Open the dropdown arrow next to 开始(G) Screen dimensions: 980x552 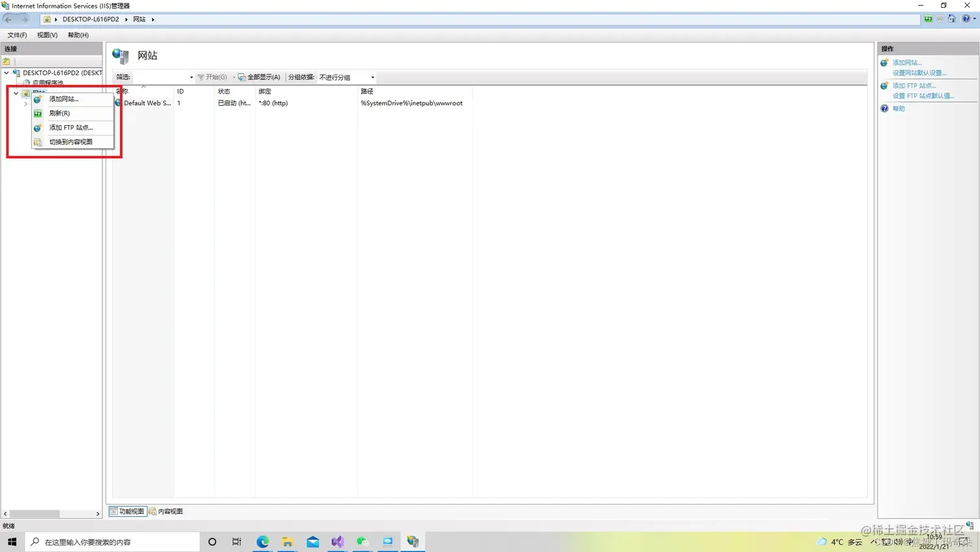point(234,77)
